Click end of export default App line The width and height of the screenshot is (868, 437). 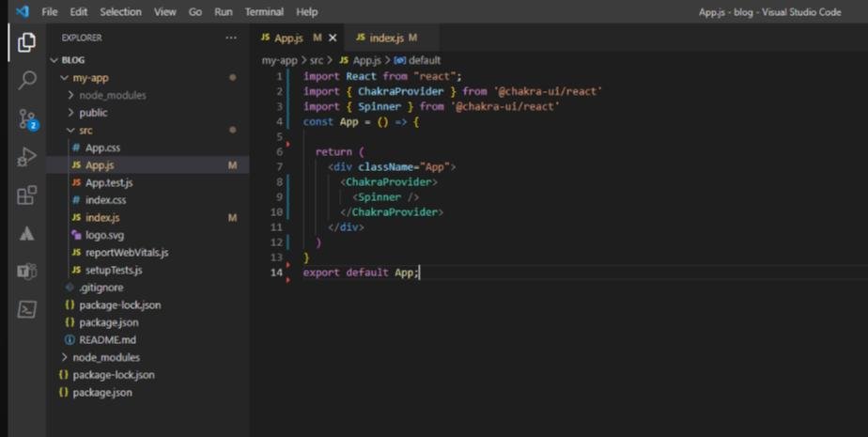point(420,273)
